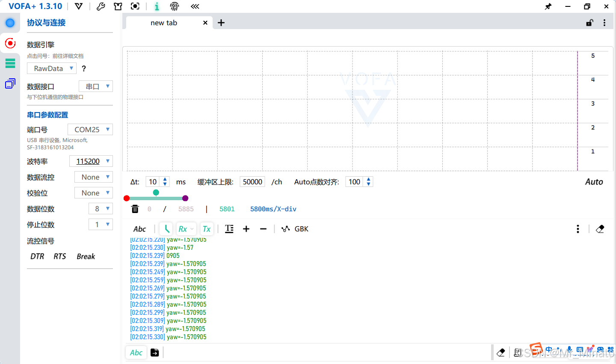Collapse the left panel with the chevrons icon

click(x=195, y=6)
